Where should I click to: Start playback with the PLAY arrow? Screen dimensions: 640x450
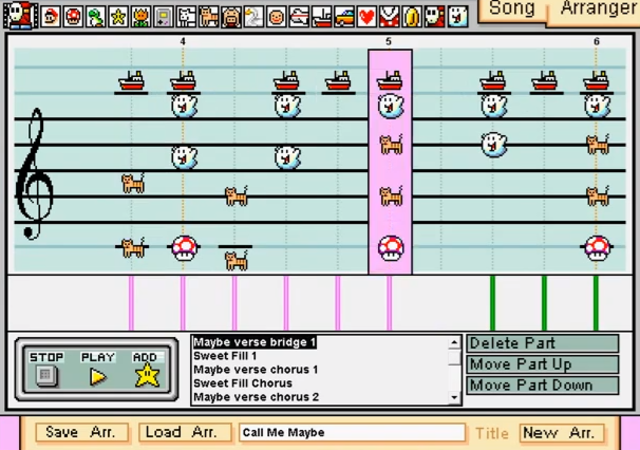pos(98,376)
